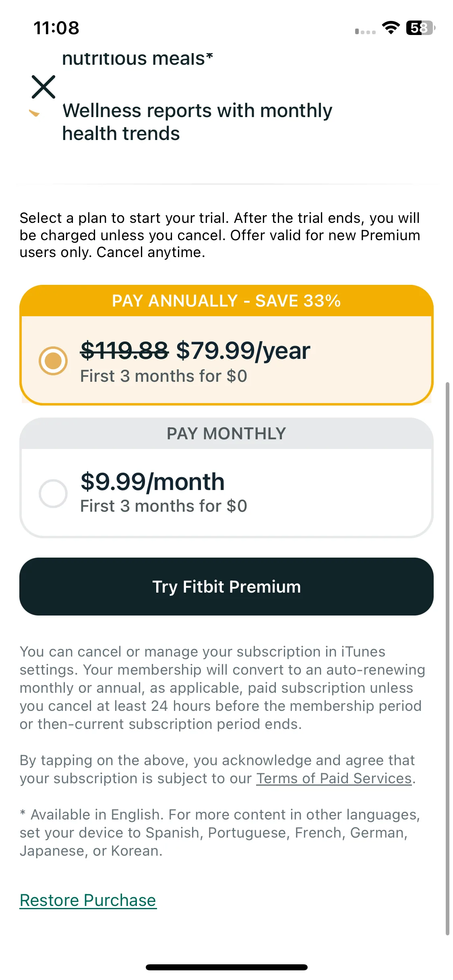Close the Premium offer with the X icon
The image size is (453, 980).
[43, 86]
